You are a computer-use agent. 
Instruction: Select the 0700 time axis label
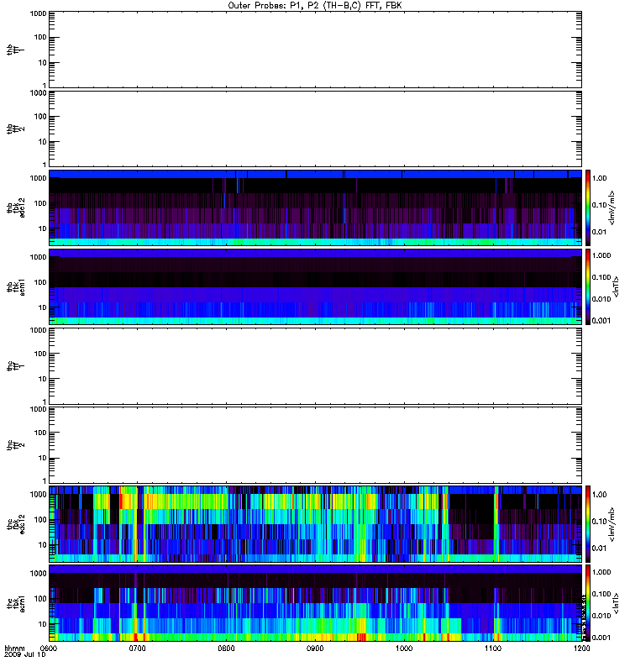137,648
